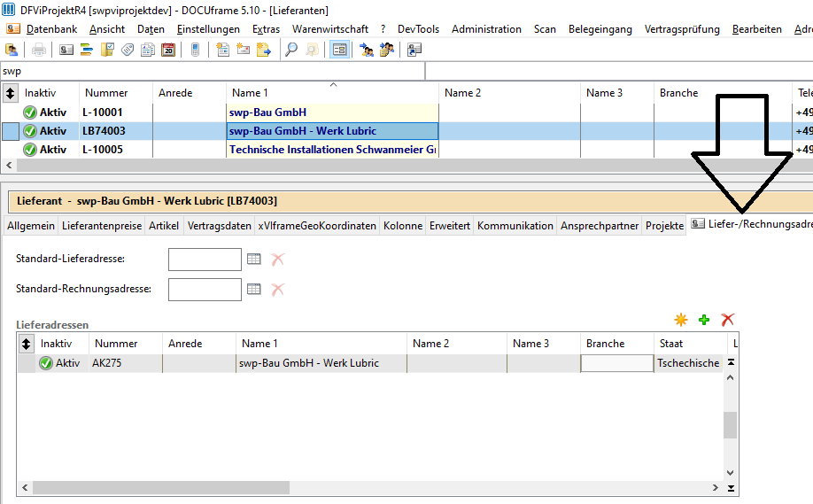The width and height of the screenshot is (813, 504).
Task: Open the Einstellungen menu
Action: coord(208,29)
